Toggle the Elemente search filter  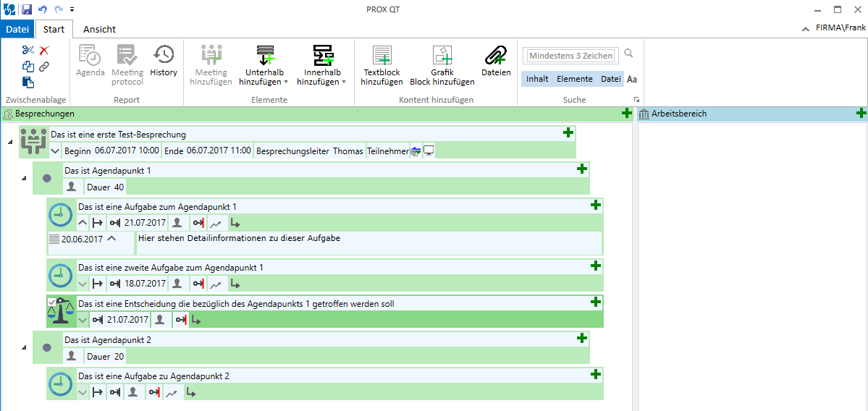(575, 79)
